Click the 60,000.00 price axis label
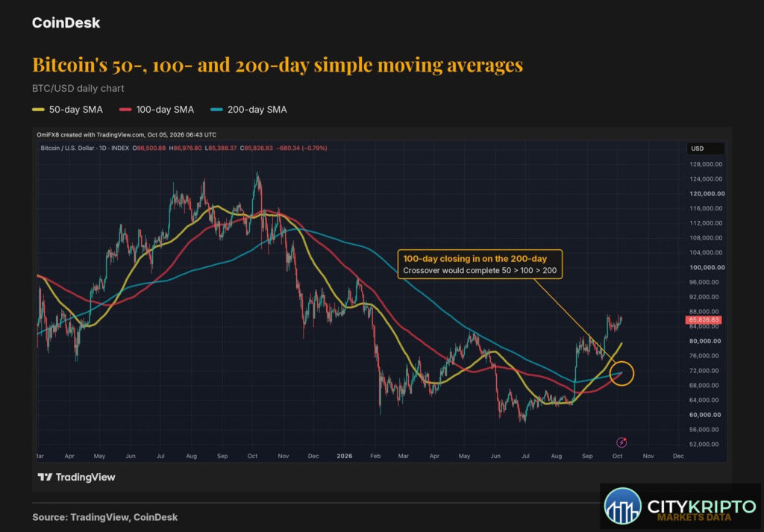Screen dimensions: 764x532 705,415
